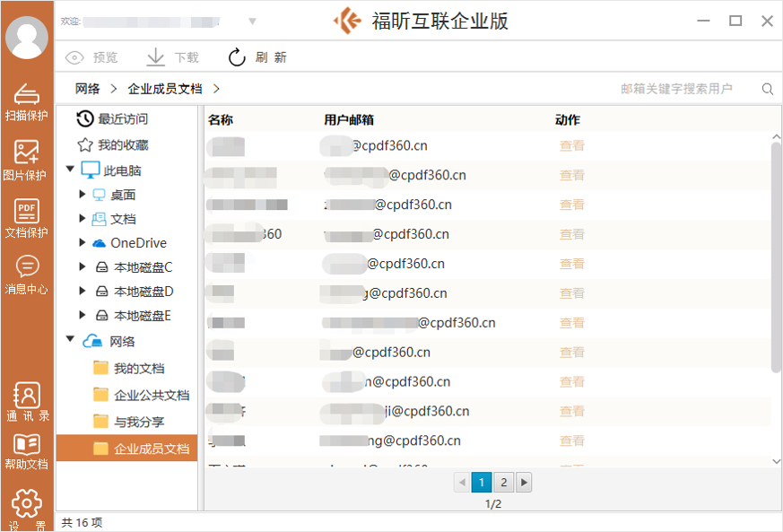Image resolution: width=783 pixels, height=532 pixels.
Task: Click the previous page arrow
Action: 462,482
